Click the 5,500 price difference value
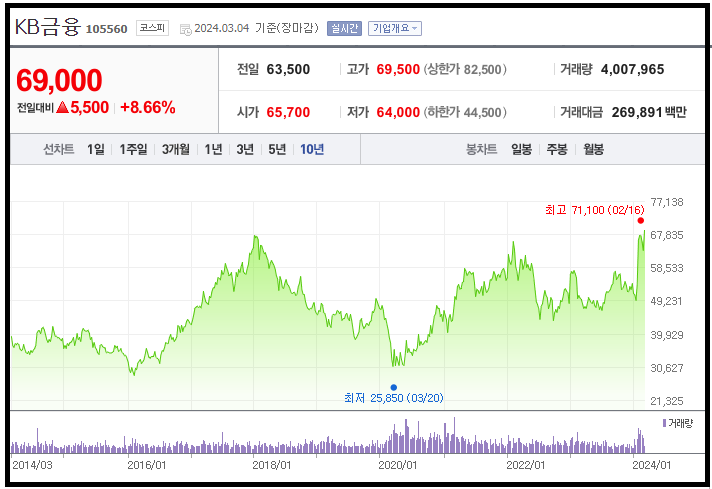This screenshot has height=489, width=712. point(89,108)
